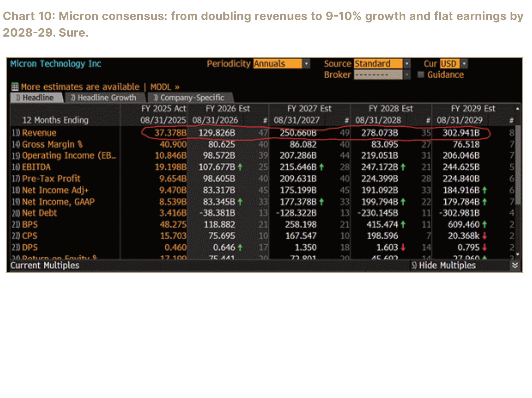Click red down arrow beside DPS 0.795
Screen dimensions: 532x398
(x=485, y=247)
